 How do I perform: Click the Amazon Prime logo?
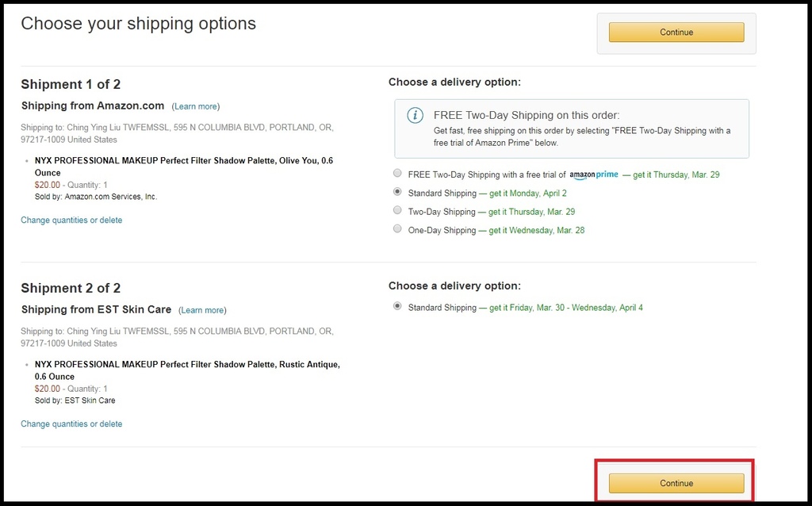click(593, 174)
